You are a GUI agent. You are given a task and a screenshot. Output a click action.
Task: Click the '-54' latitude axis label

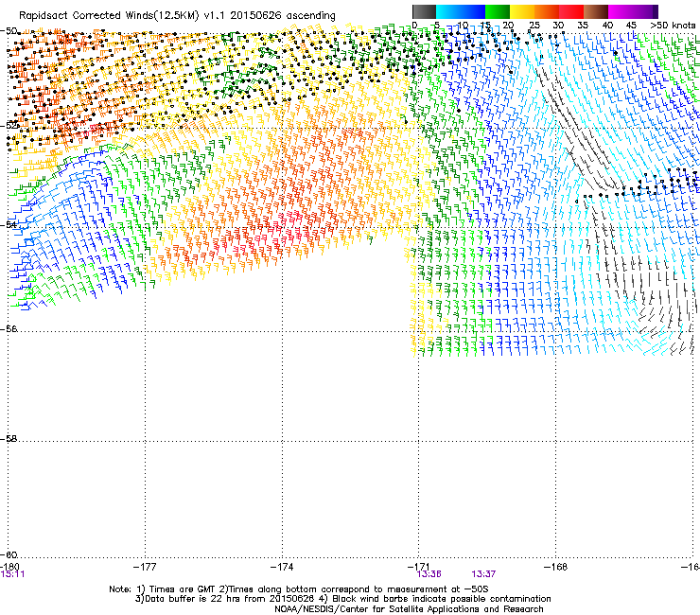(9, 224)
